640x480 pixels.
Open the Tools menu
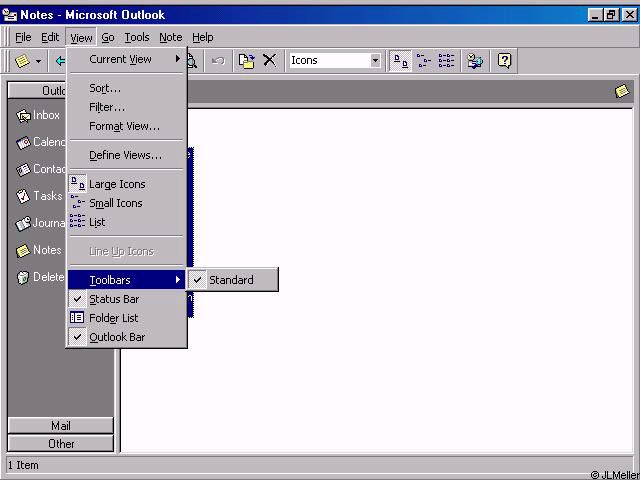point(137,38)
